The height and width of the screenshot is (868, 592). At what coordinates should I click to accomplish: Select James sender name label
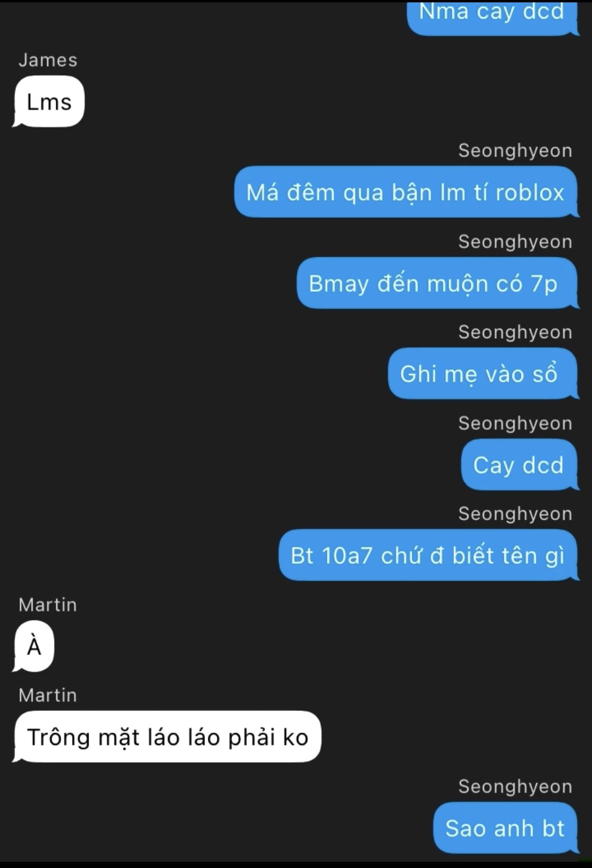point(48,61)
